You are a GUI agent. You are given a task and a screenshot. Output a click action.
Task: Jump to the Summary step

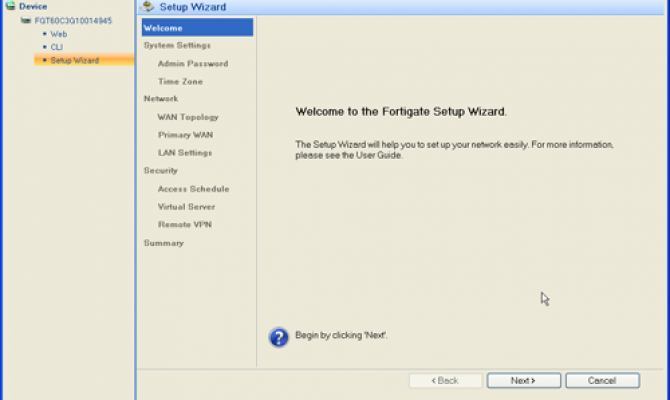[x=164, y=243]
